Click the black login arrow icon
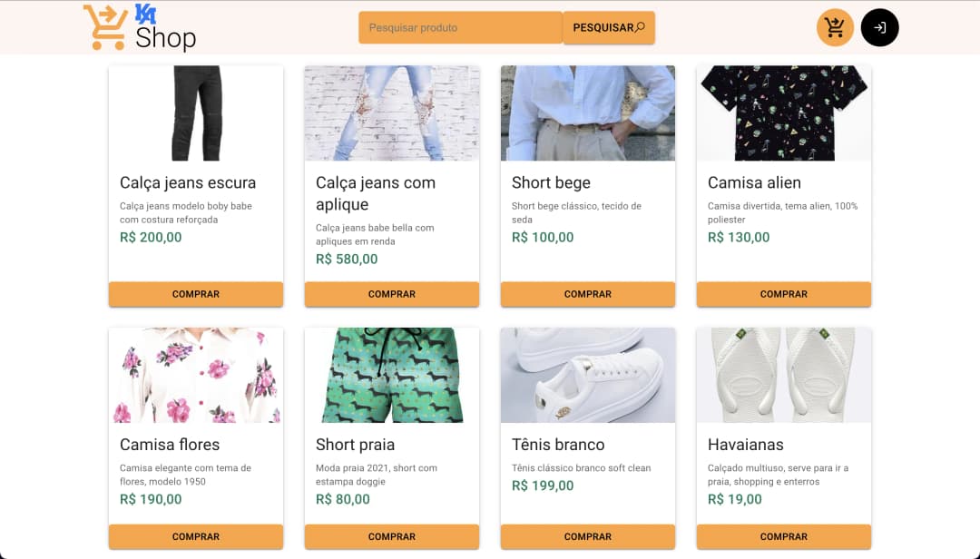Screen dimensions: 980x559 pos(879,27)
